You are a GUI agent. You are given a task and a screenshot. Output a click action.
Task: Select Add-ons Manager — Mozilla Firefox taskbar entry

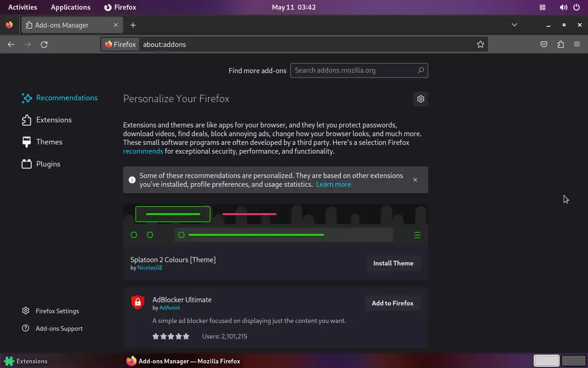pos(183,361)
